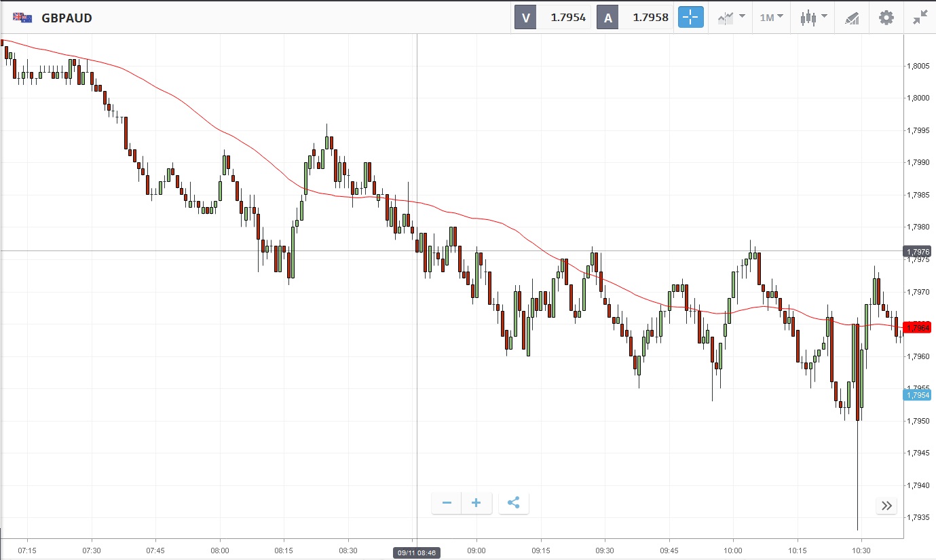Screen dimensions: 936x560
Task: Click the 10:00 label on time axis
Action: (733, 550)
